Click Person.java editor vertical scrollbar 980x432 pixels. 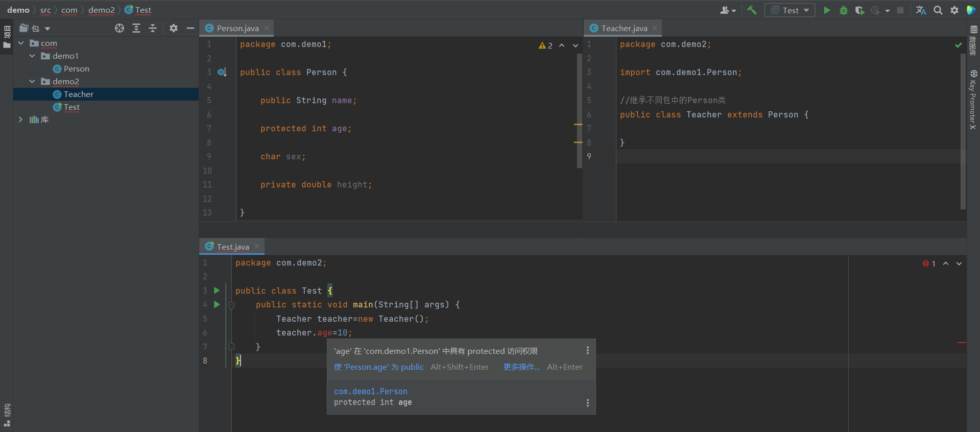coord(580,111)
